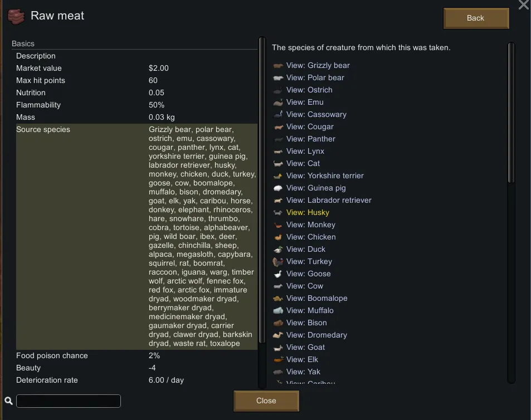531x420 pixels.
Task: Click the raw meat icon in header
Action: click(x=17, y=16)
